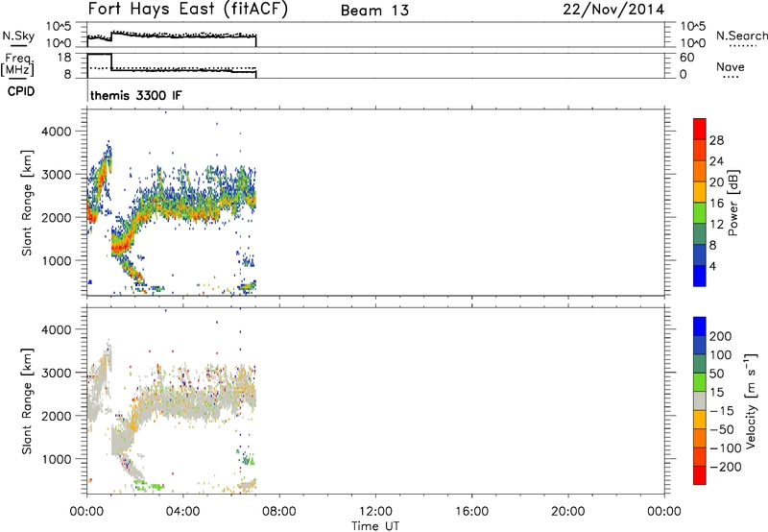Click the 'Time UT' axis title

[375, 526]
